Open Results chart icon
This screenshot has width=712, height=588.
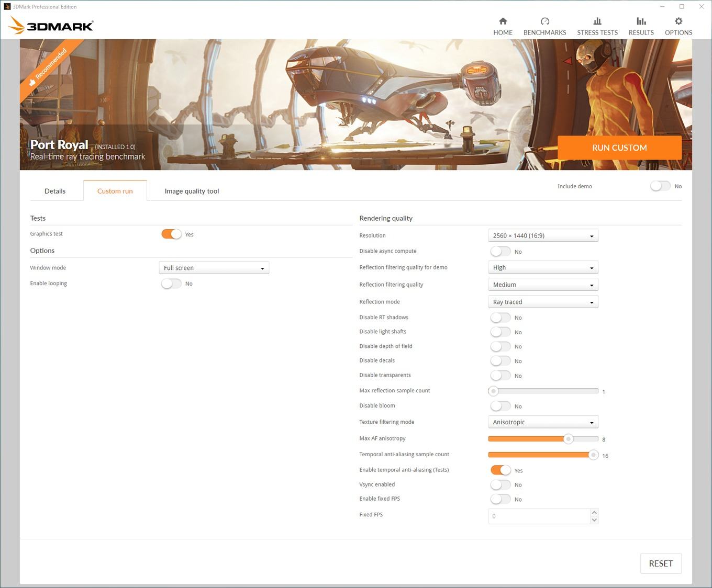pos(641,21)
